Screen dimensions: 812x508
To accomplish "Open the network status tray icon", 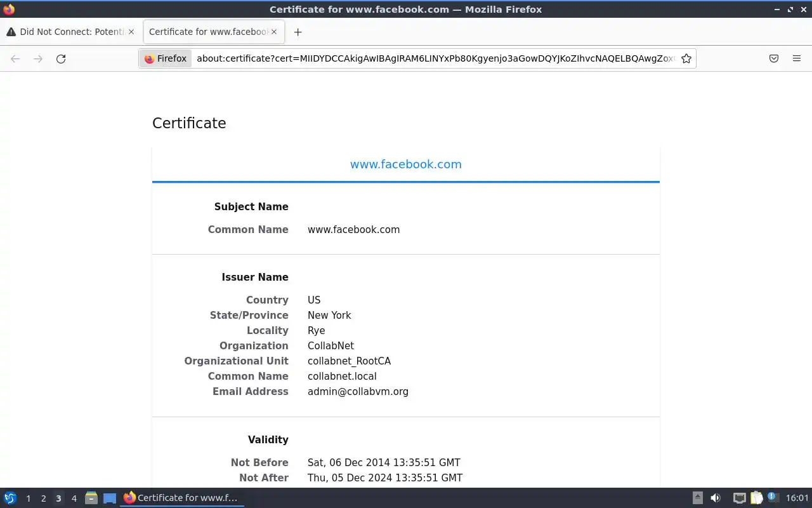I will tap(739, 498).
